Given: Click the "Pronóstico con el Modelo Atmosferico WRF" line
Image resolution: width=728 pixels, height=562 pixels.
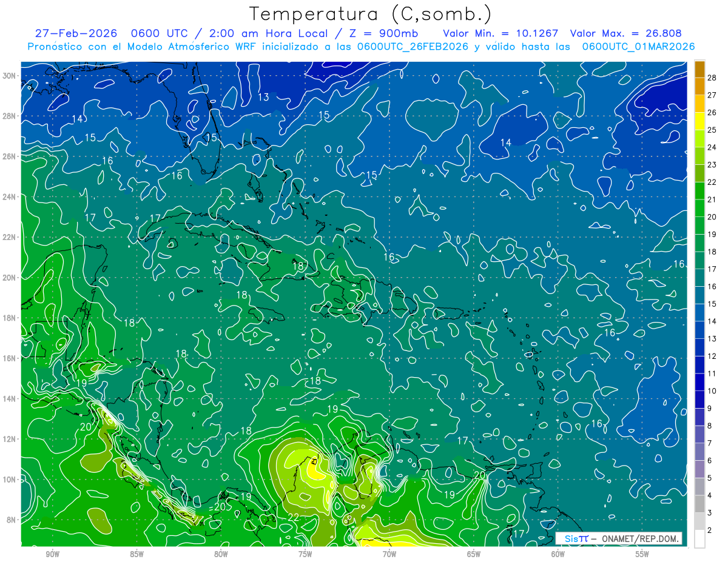Looking at the screenshot, I should (x=362, y=47).
